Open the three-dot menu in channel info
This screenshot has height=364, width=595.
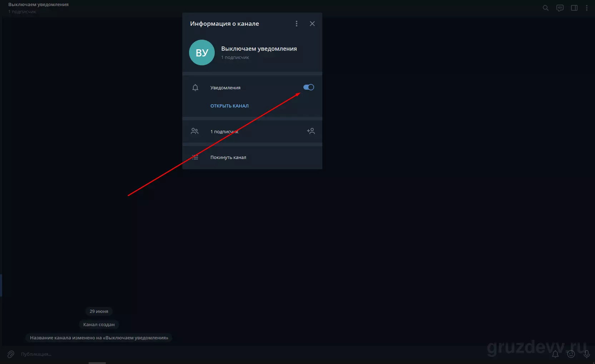tap(296, 24)
